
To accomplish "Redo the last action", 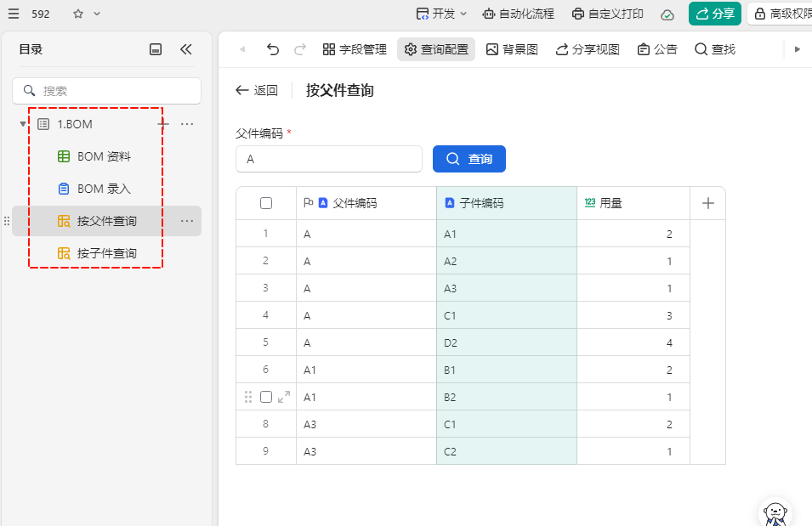I will coord(300,49).
